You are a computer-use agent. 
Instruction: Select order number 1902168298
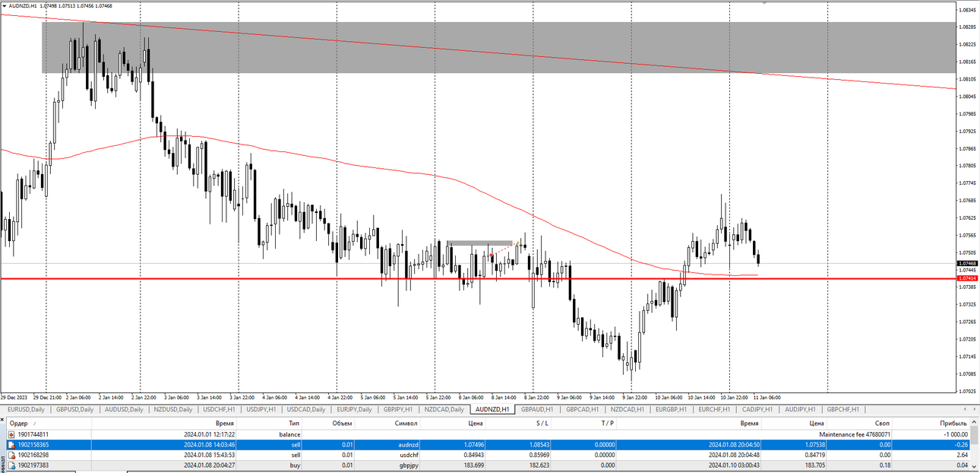coord(33,455)
